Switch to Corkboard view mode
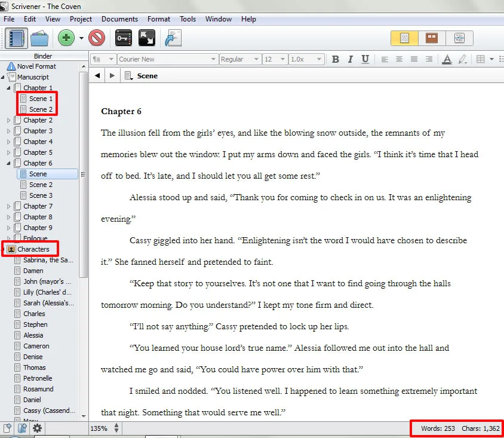 pos(432,38)
